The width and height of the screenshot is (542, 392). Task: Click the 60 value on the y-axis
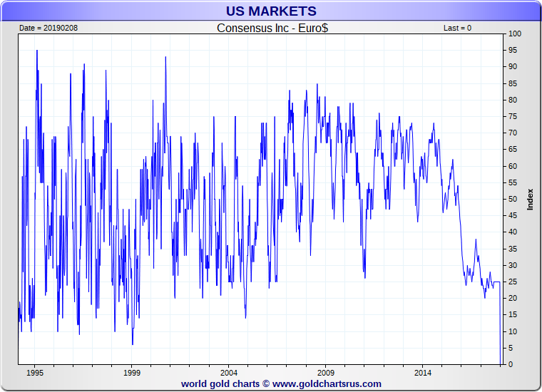513,166
